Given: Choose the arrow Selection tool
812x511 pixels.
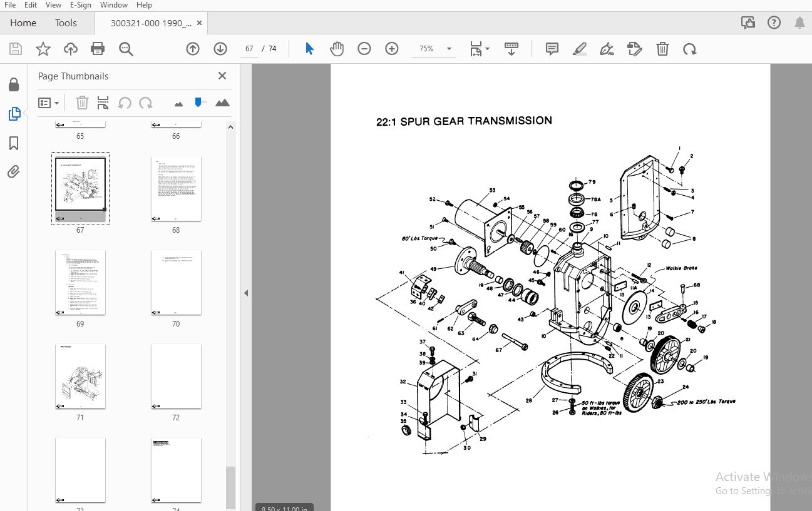Looking at the screenshot, I should pos(309,49).
